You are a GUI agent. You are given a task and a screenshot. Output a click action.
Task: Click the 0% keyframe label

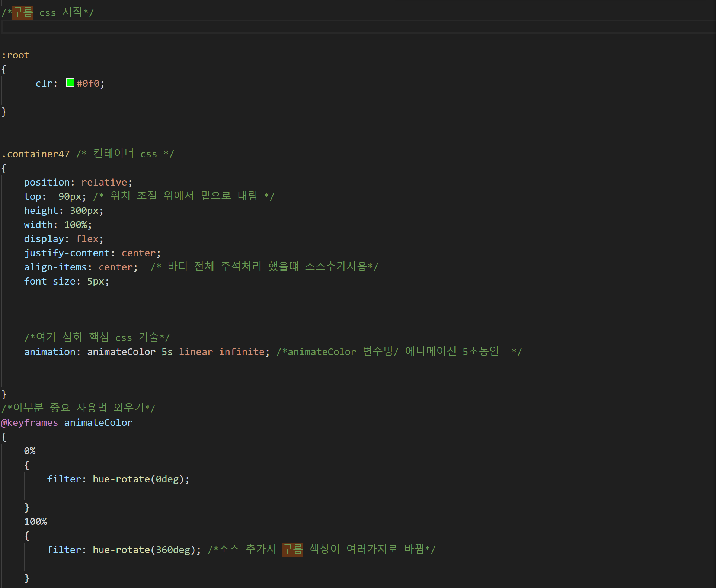coord(29,450)
